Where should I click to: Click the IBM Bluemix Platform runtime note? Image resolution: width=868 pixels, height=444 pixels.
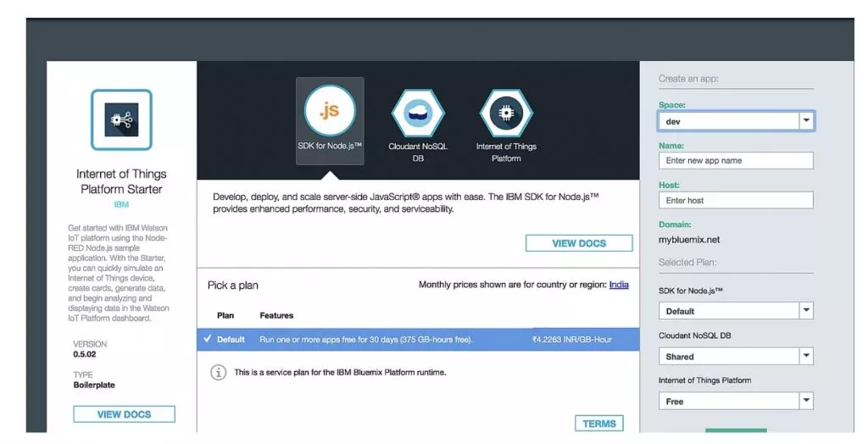[340, 373]
